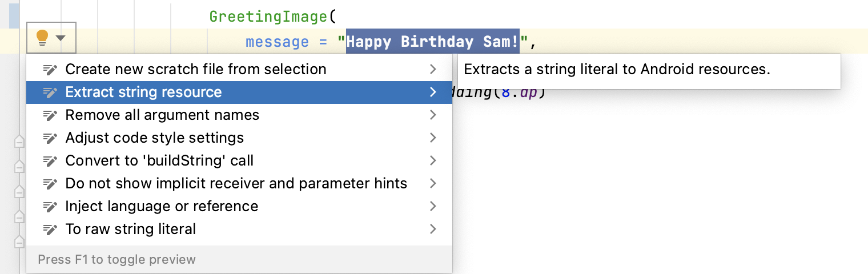Screen dimensions: 868x274
Task: Click the yellow lightbulb intention icon
Action: point(42,38)
